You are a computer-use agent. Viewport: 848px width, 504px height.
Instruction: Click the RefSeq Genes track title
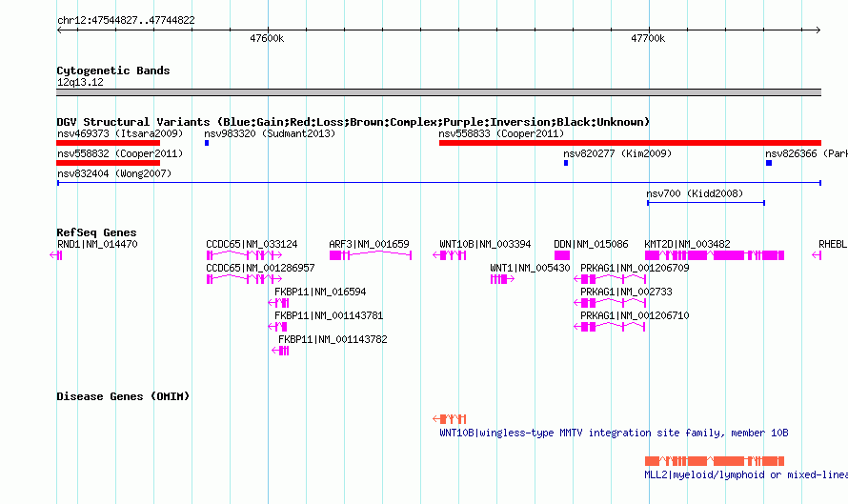pos(96,232)
